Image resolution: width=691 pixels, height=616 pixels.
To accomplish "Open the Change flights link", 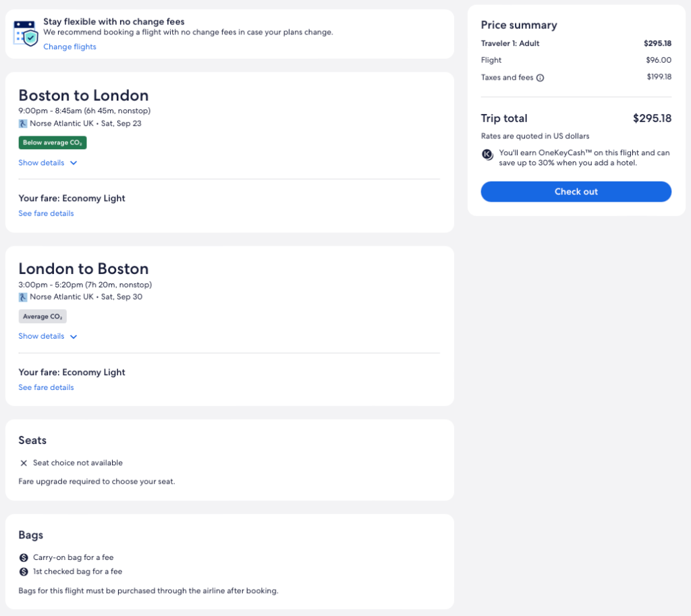I will pyautogui.click(x=70, y=47).
